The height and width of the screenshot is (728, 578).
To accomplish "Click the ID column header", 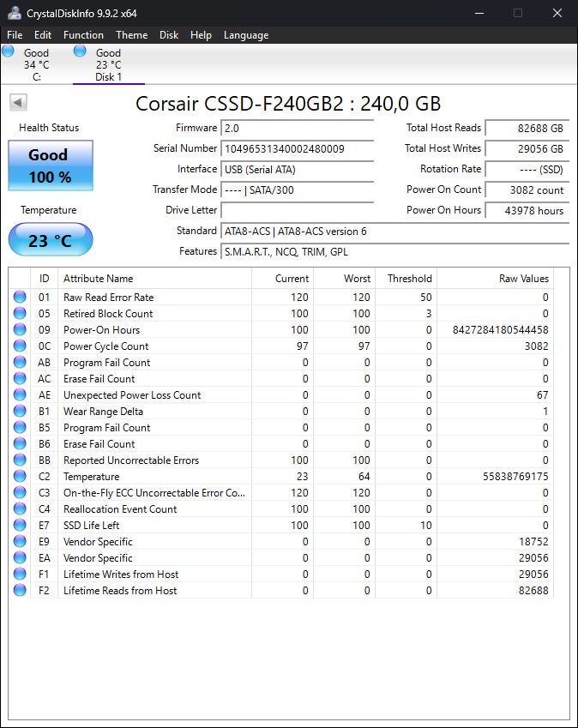I will tap(44, 278).
